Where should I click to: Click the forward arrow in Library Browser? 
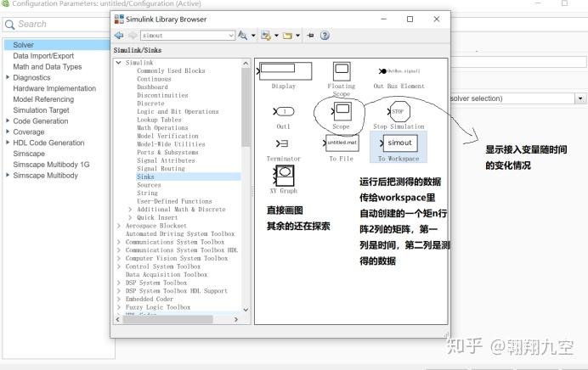point(132,35)
